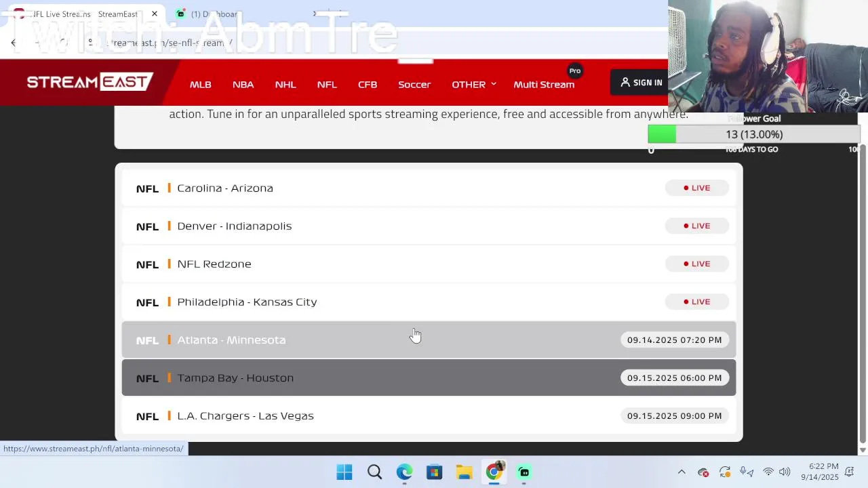Screen dimensions: 868x488
Task: Open the NHL section
Action: coord(285,85)
